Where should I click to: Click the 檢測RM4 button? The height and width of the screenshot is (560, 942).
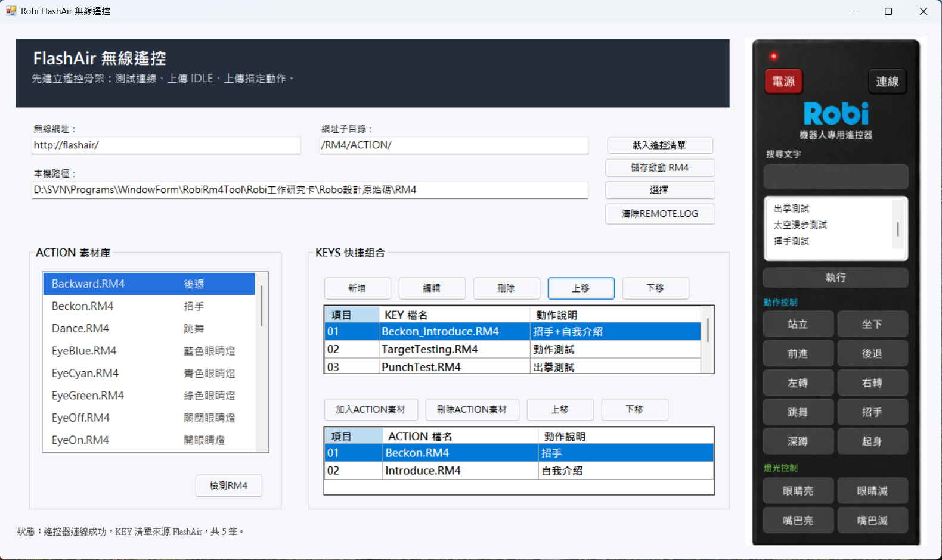(228, 486)
